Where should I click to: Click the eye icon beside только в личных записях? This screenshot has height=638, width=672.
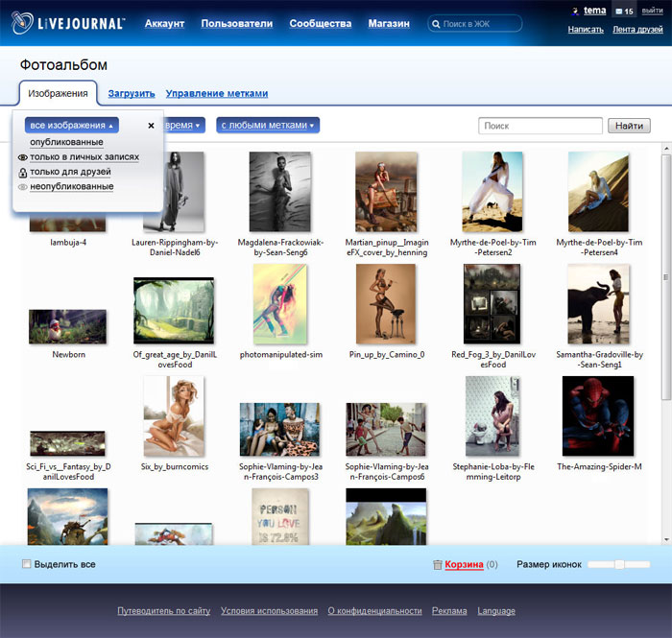pyautogui.click(x=23, y=156)
